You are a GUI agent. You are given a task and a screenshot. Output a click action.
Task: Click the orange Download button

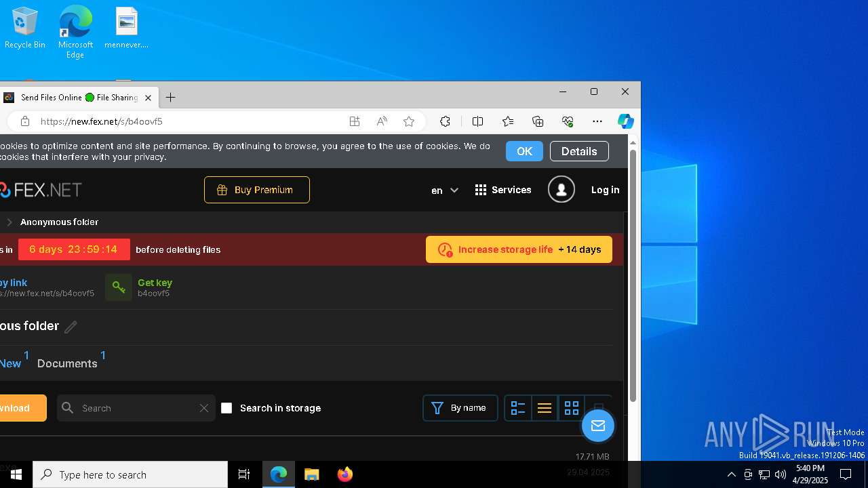pyautogui.click(x=23, y=408)
